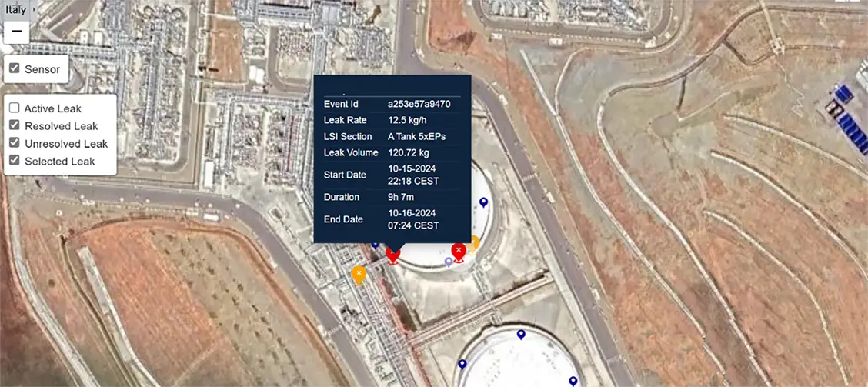Uncheck the Selected Leak checkbox
Viewport: 868px width, 387px height.
pos(15,160)
